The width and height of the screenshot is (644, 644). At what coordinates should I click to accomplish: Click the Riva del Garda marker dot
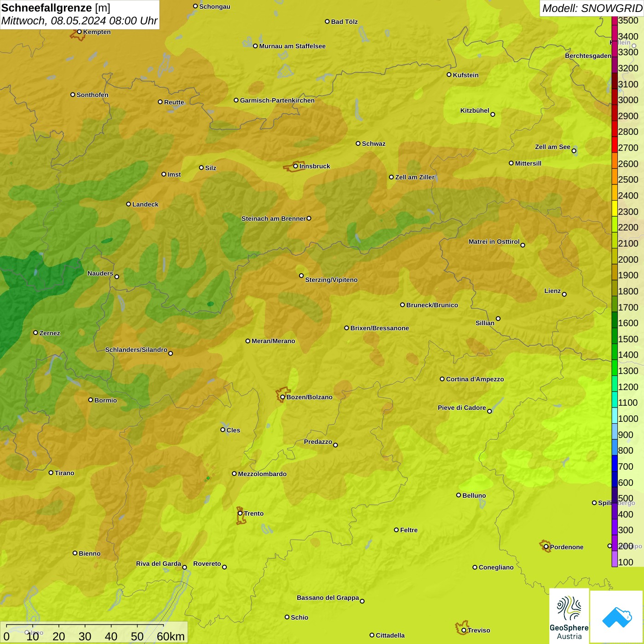point(184,567)
